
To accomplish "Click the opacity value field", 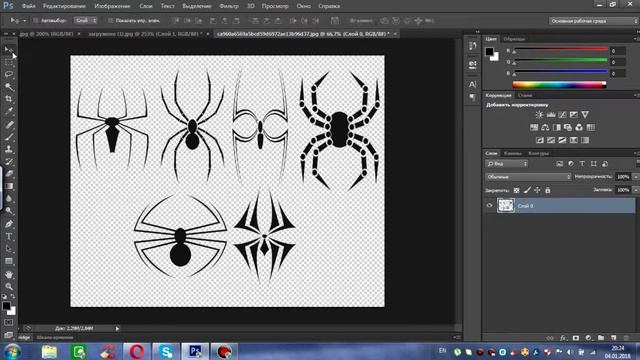I will (623, 177).
